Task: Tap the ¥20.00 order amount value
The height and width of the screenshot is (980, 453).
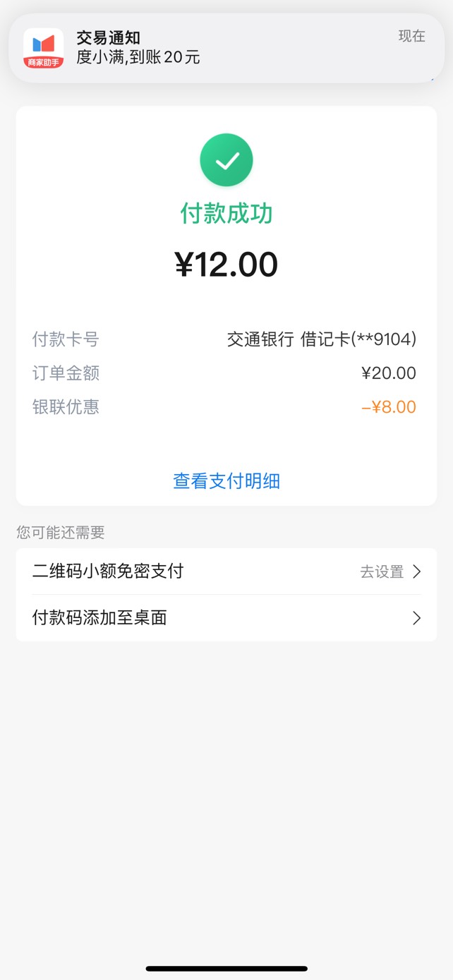Action: [x=388, y=373]
